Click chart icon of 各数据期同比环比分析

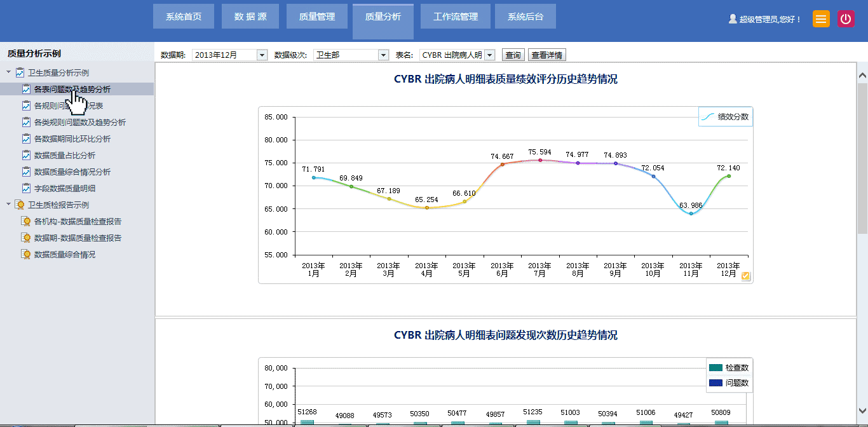tap(26, 139)
